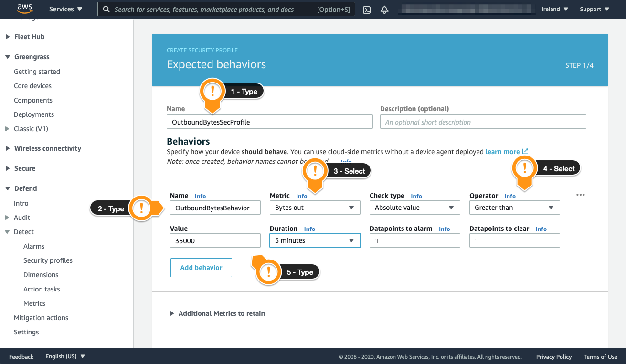Image resolution: width=626 pixels, height=364 pixels.
Task: Click the Feedback link
Action: pos(21,356)
